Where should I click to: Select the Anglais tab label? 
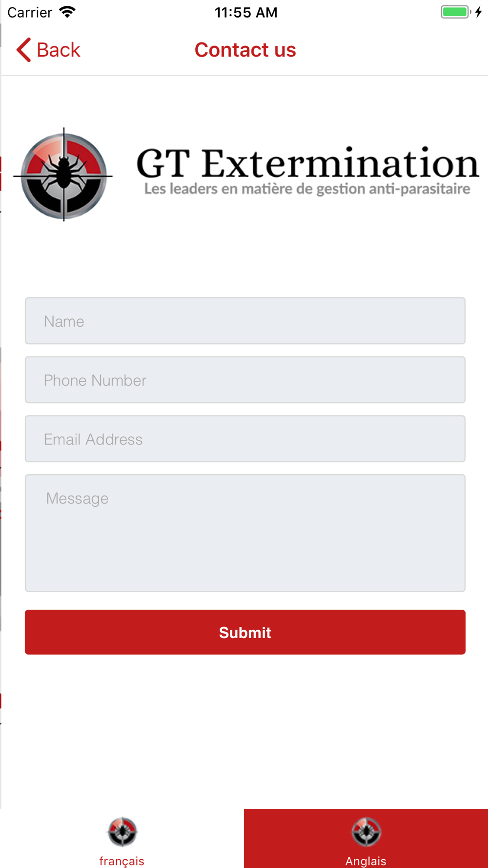pyautogui.click(x=366, y=861)
